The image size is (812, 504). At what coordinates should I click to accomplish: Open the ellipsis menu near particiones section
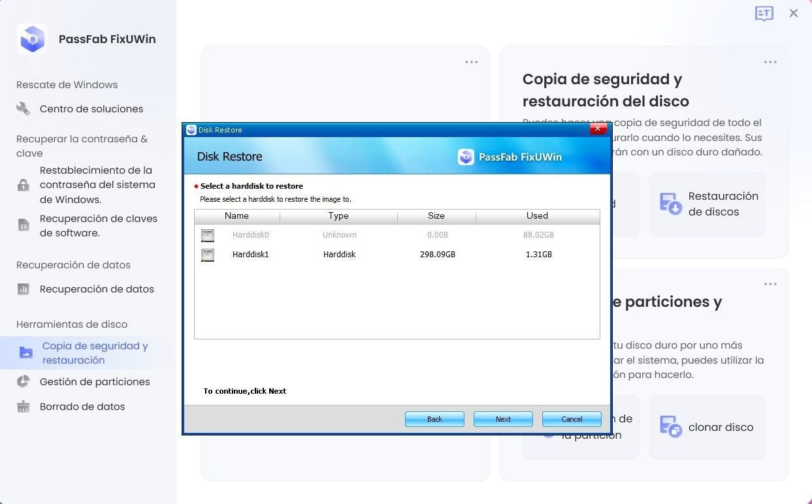coord(770,283)
